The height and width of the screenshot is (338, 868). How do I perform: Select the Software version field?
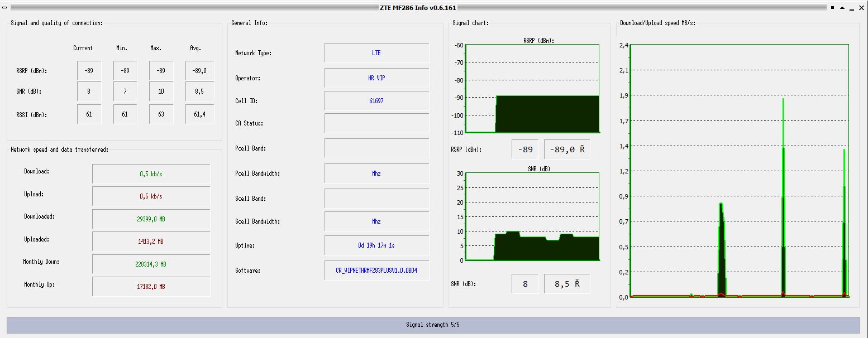coord(376,271)
